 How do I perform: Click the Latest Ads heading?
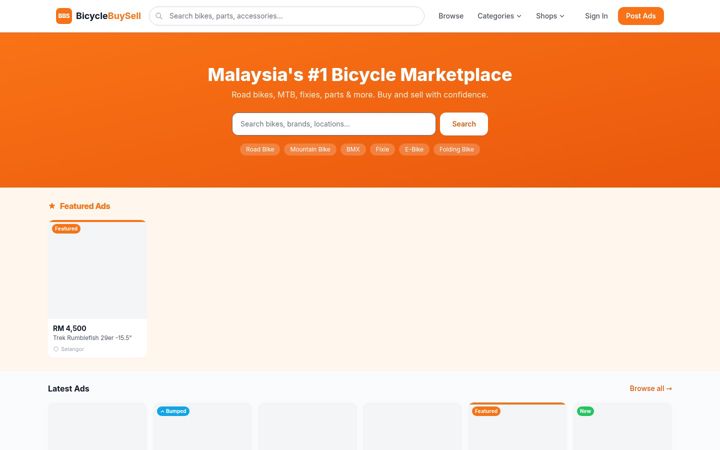pyautogui.click(x=68, y=388)
